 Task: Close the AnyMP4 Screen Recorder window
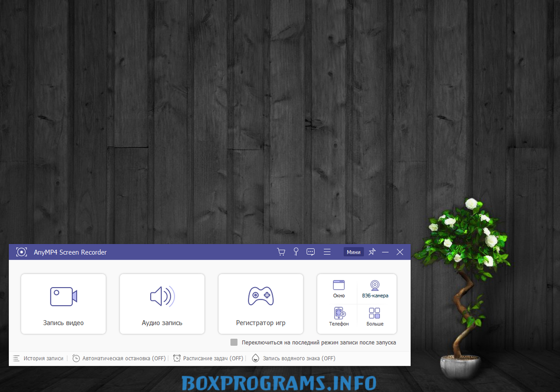click(x=400, y=252)
